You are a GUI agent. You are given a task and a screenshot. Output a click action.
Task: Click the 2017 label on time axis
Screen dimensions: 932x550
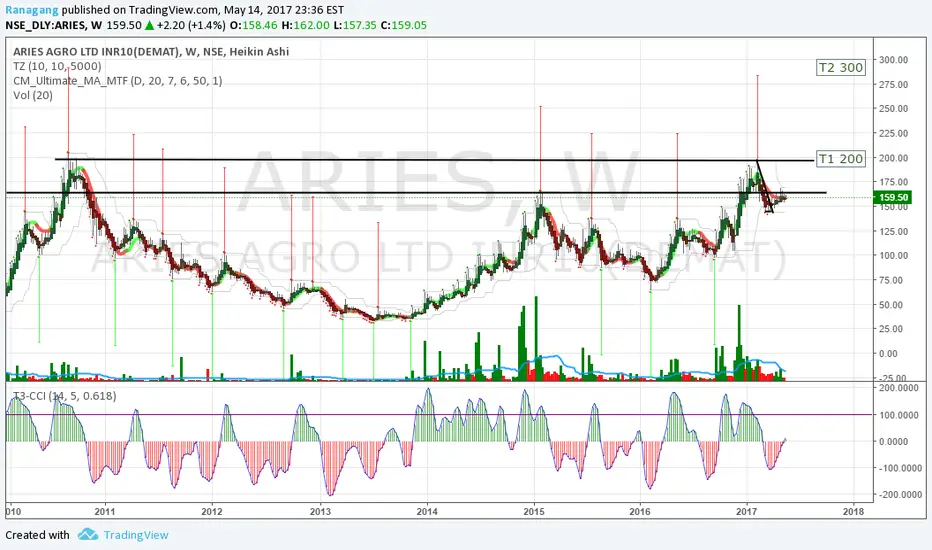pyautogui.click(x=747, y=511)
